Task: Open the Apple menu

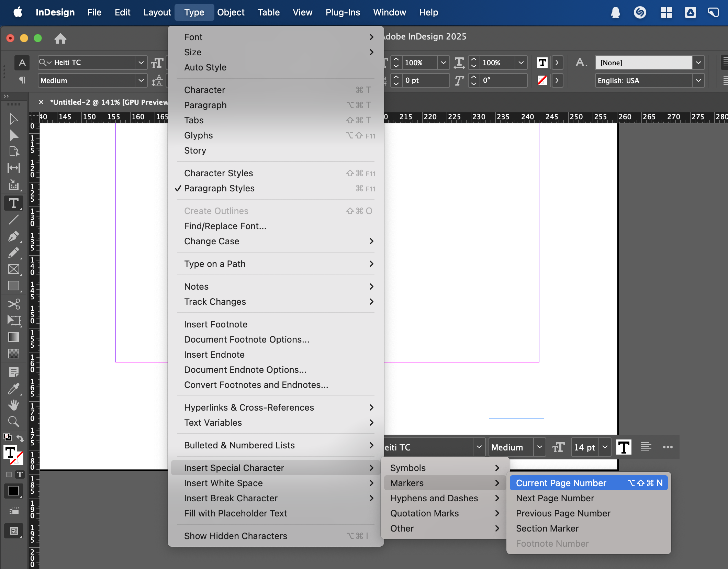Action: (x=18, y=12)
